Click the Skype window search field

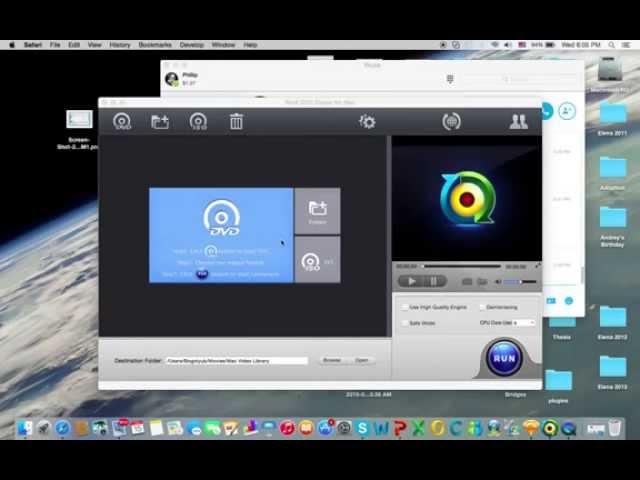coord(520,79)
